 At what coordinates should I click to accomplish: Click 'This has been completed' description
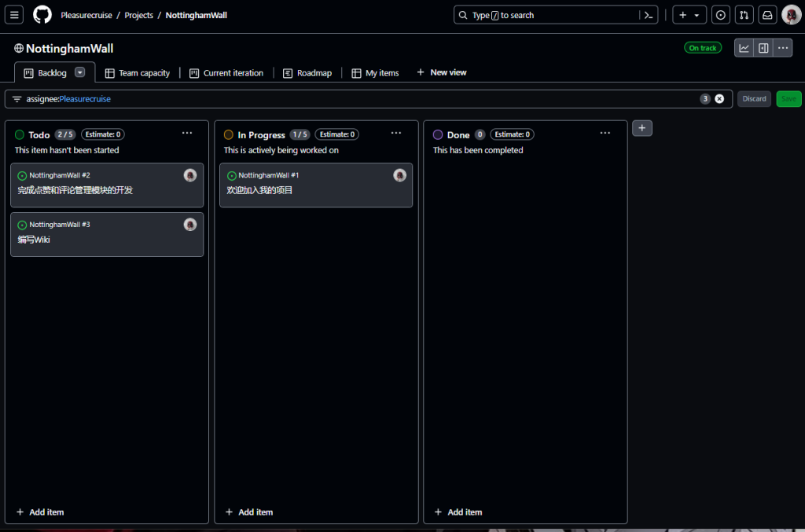click(x=478, y=150)
